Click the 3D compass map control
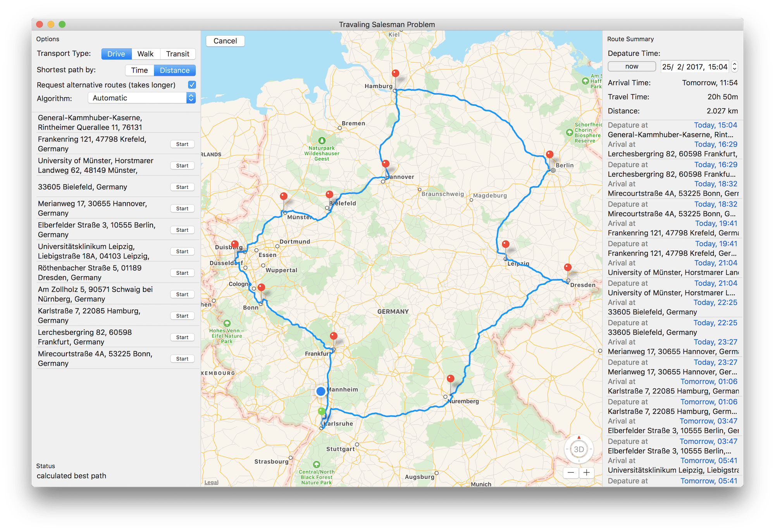This screenshot has height=532, width=775. pyautogui.click(x=579, y=449)
